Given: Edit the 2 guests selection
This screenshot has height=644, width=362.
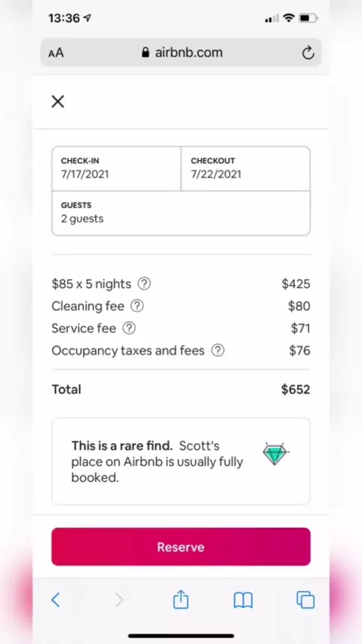Looking at the screenshot, I should (181, 213).
